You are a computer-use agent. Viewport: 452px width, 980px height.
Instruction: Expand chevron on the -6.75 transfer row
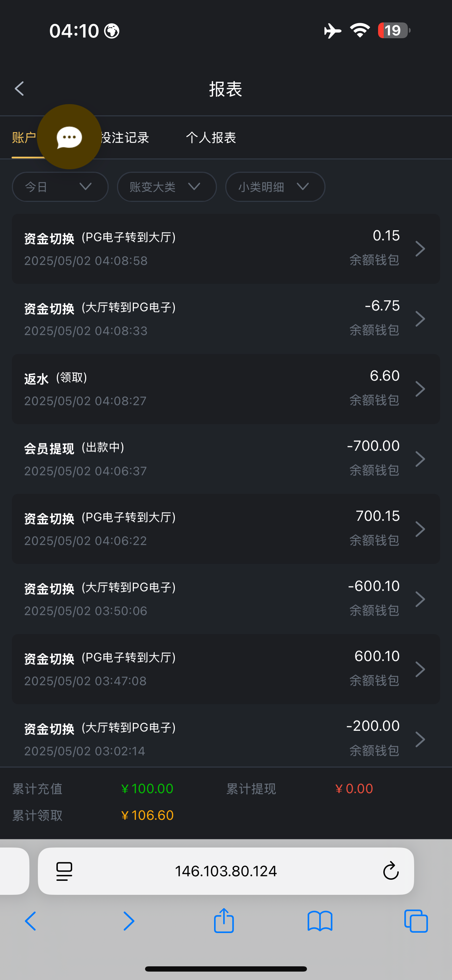coord(420,319)
